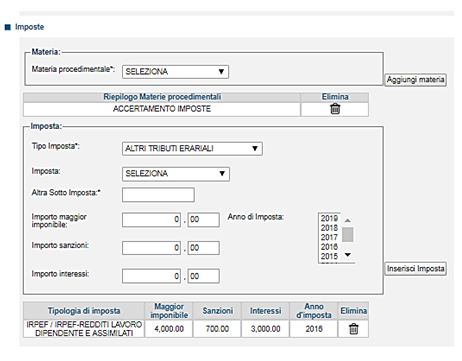Click the Anno d'imposta column header
462x361 pixels.
(314, 311)
